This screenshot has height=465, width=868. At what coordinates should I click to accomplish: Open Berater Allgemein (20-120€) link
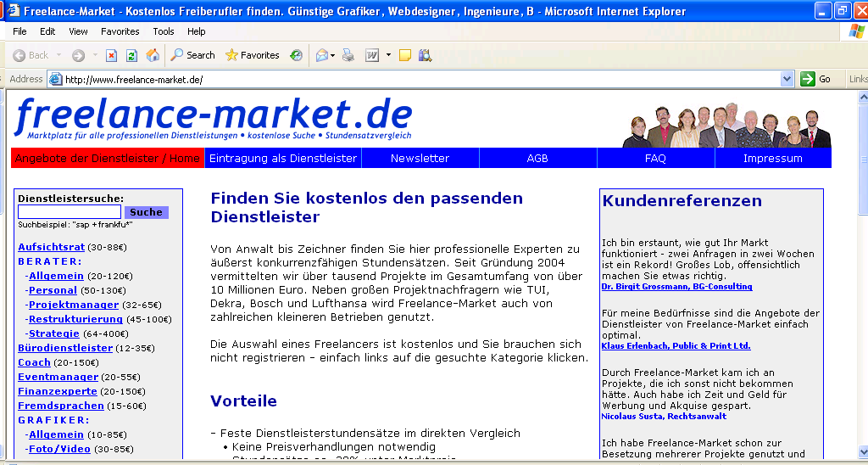pos(56,276)
